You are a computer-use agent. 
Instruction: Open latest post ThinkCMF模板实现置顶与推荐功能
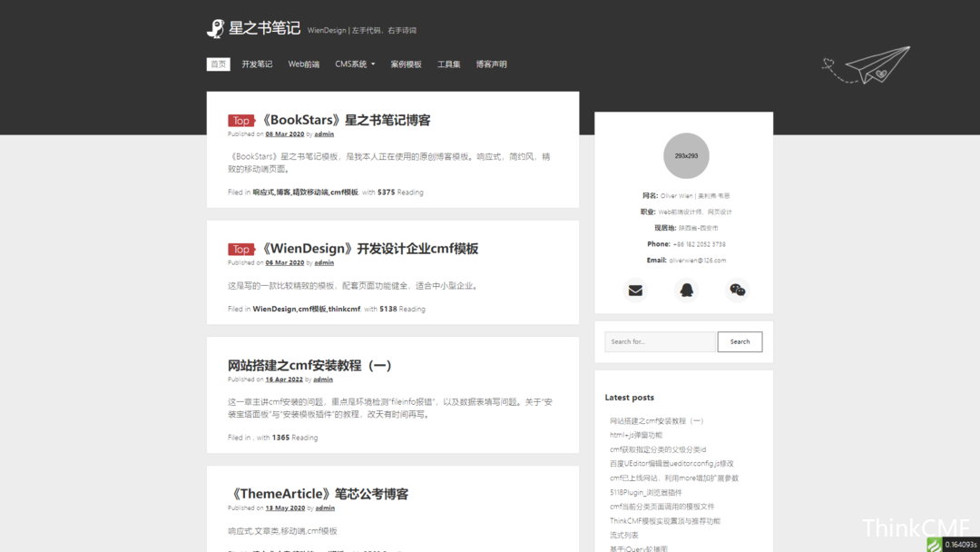[664, 521]
